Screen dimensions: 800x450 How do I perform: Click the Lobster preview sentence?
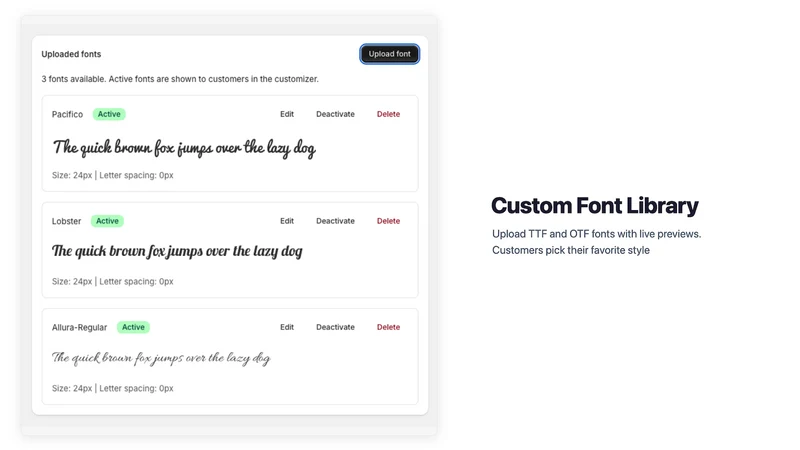tap(177, 251)
